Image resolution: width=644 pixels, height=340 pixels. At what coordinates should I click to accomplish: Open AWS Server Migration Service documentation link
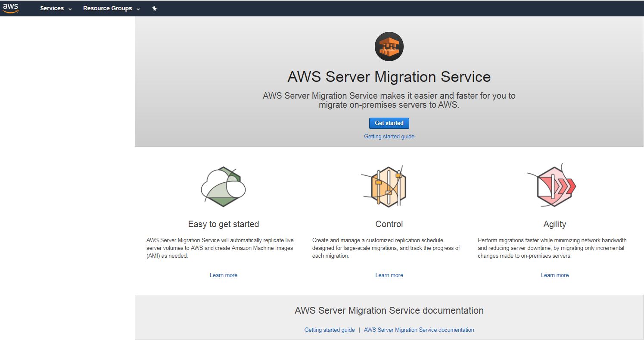coord(419,330)
